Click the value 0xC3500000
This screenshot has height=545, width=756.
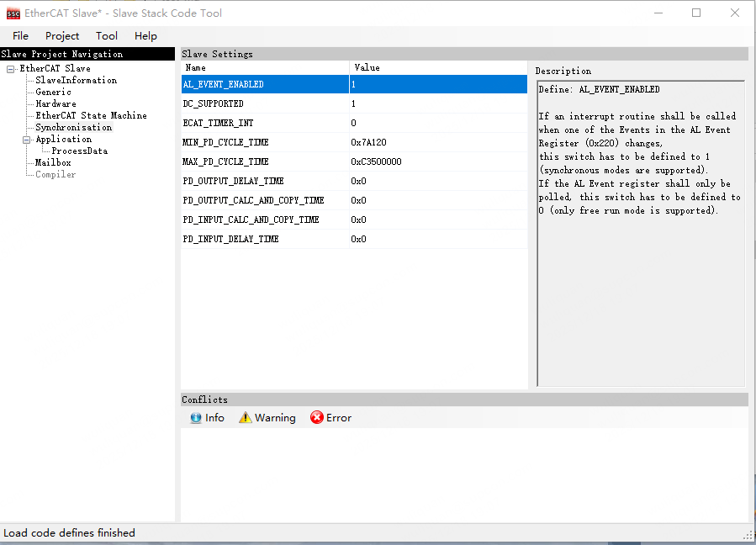(x=376, y=161)
